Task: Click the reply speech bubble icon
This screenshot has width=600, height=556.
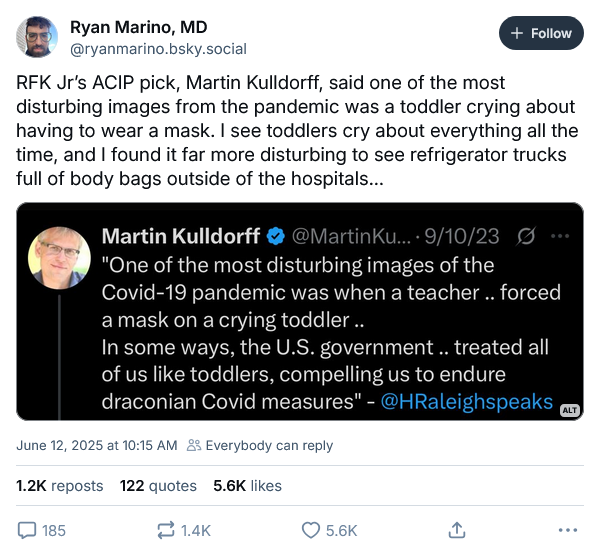Action: point(27,530)
